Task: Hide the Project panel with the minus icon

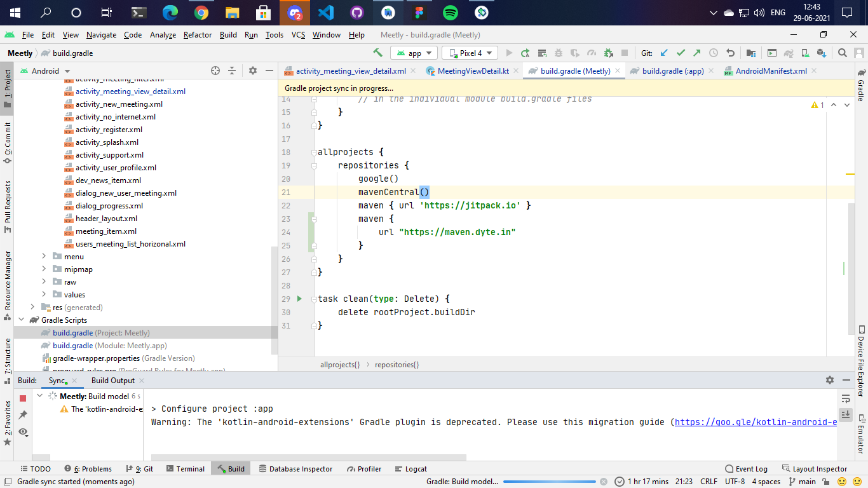Action: click(269, 71)
